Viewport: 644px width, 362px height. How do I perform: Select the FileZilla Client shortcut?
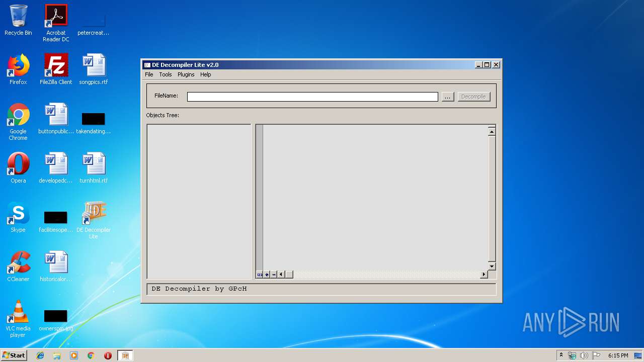tap(56, 69)
